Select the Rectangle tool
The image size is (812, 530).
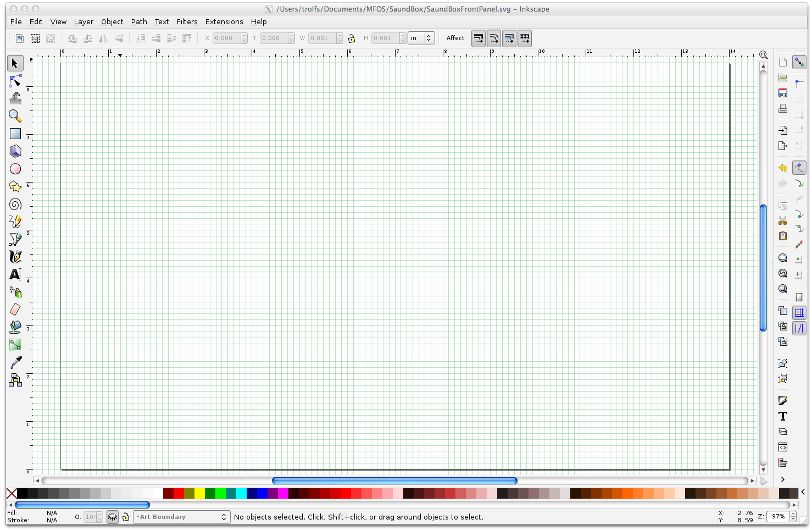[15, 134]
